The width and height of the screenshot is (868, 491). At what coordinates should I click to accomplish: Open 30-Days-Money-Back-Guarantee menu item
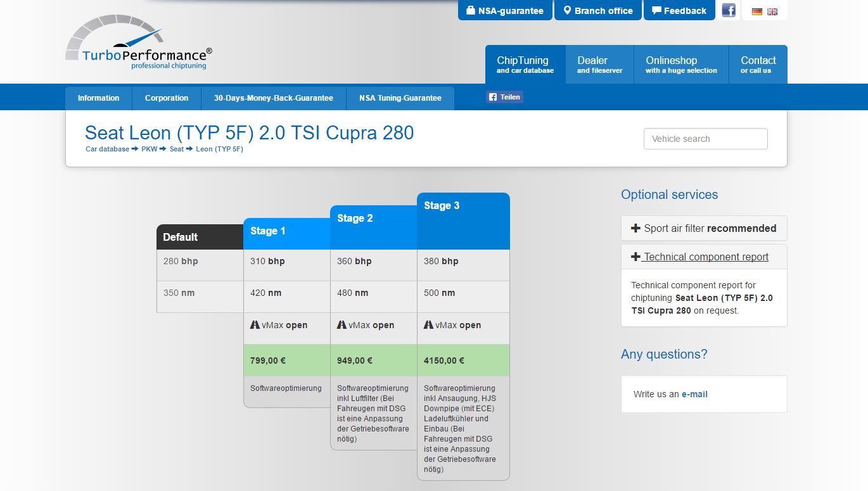point(273,98)
